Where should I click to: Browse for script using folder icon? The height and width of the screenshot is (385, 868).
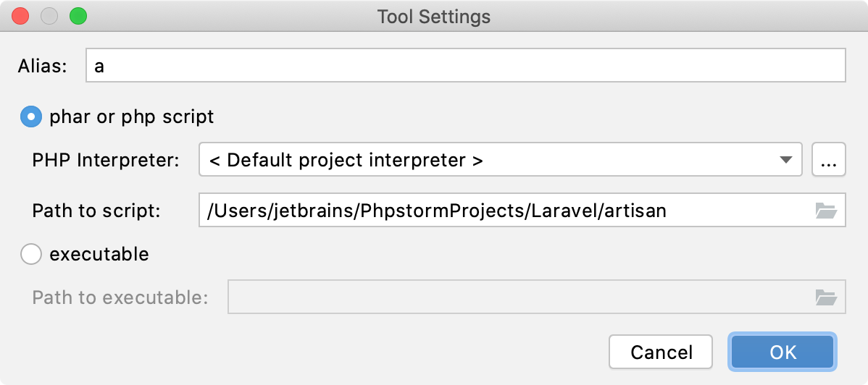point(825,211)
